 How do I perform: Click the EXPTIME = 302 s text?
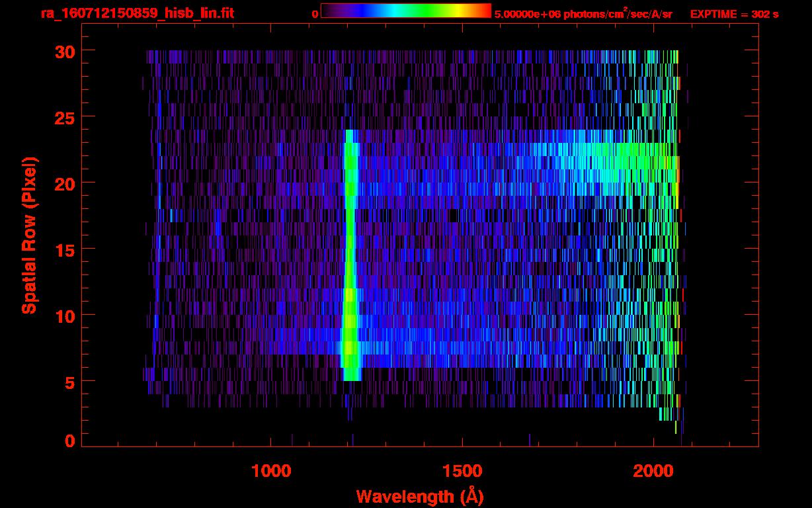[734, 14]
